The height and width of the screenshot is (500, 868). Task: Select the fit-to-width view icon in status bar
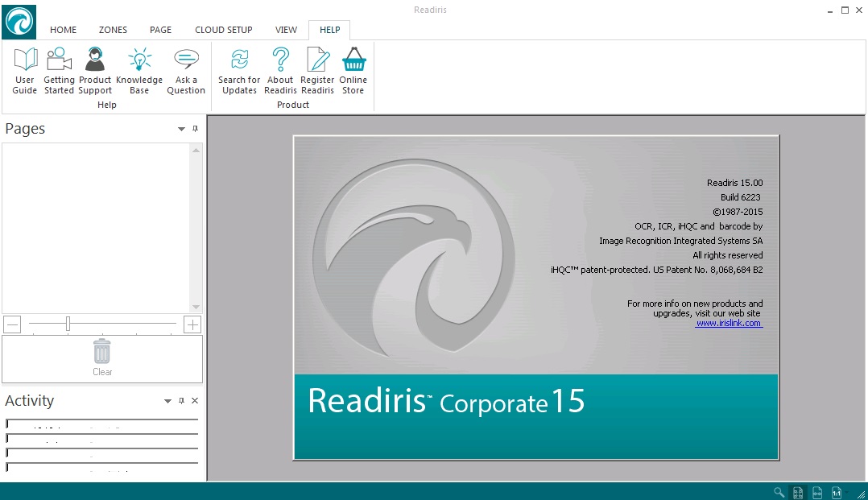coord(817,492)
